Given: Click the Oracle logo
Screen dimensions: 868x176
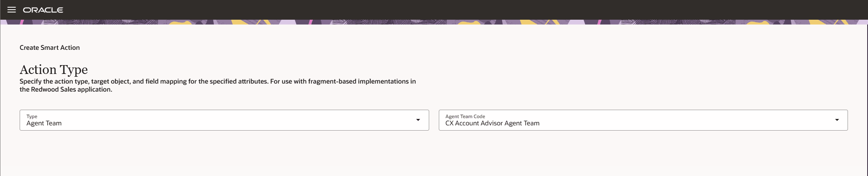Looking at the screenshot, I should [43, 10].
